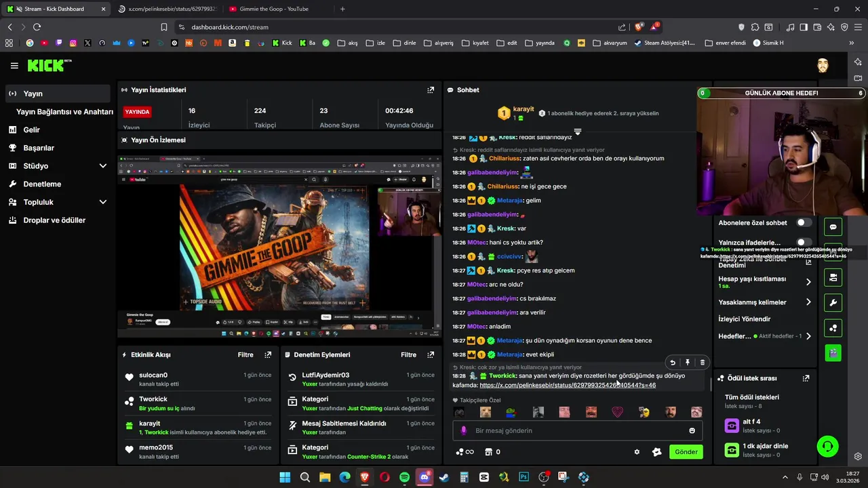The height and width of the screenshot is (488, 868).
Task: Click İzleyici Yönlendir option
Action: click(x=744, y=319)
